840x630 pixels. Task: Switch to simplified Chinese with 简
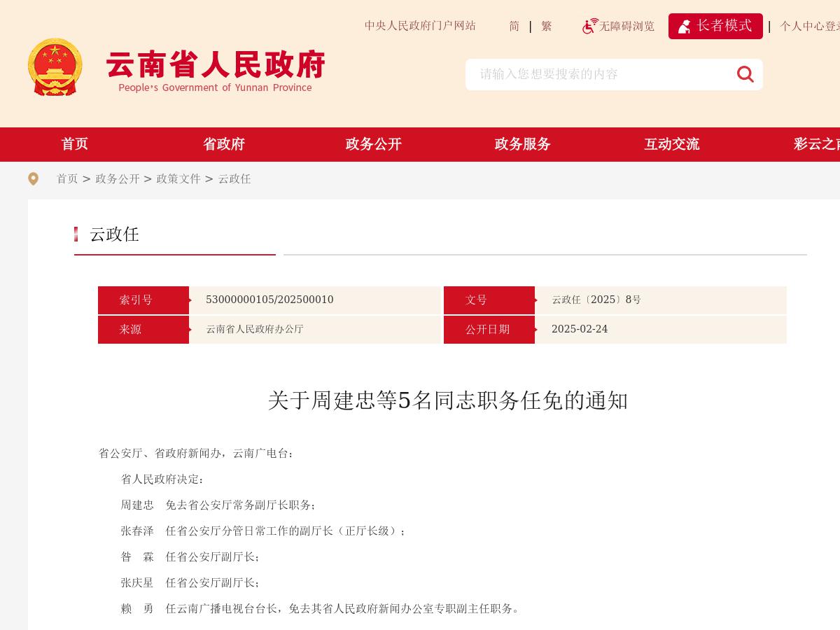click(x=514, y=26)
